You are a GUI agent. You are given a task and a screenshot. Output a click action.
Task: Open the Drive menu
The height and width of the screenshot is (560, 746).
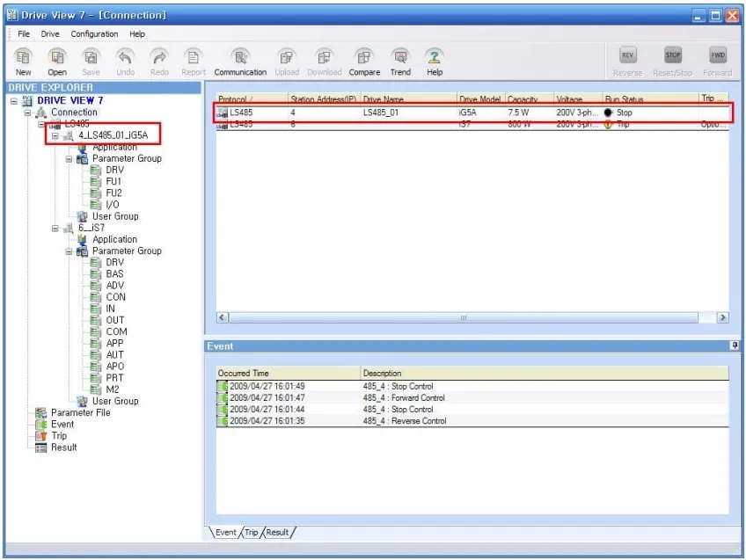[x=50, y=34]
